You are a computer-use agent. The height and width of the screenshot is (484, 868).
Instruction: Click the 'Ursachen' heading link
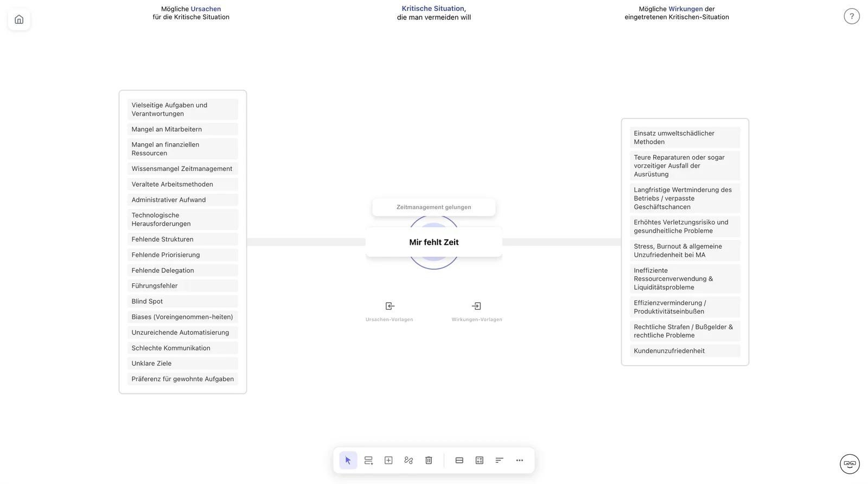coord(206,9)
